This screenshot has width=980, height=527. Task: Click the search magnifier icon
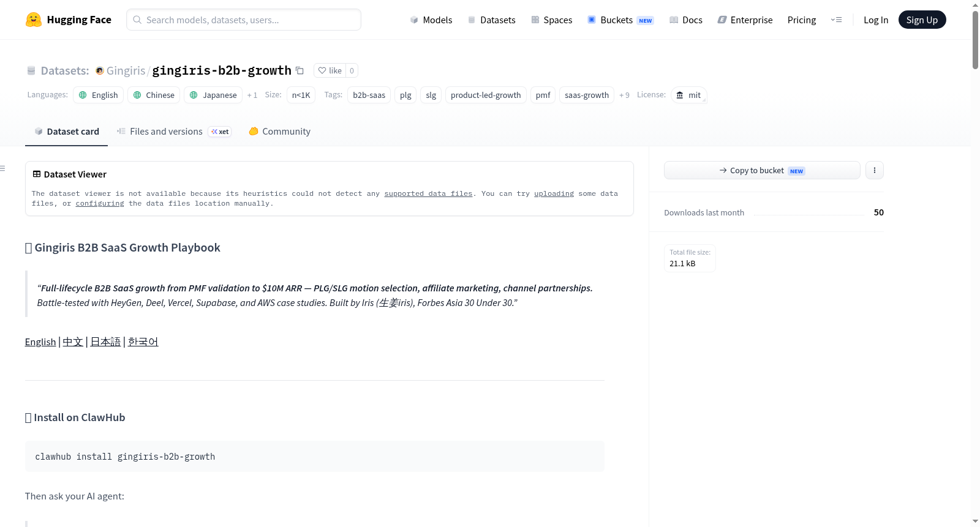(x=137, y=20)
